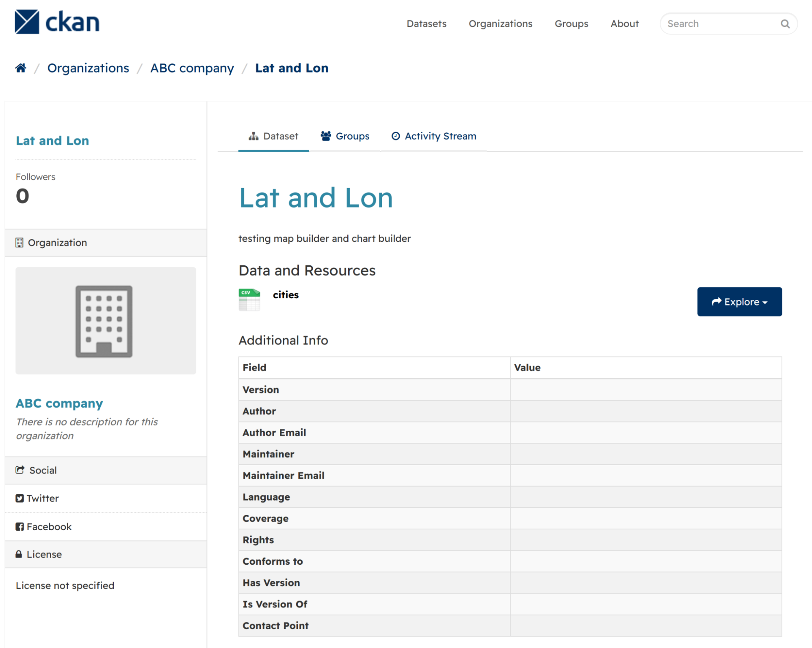
Task: Click Organizations in the breadcrumb
Action: click(x=88, y=68)
